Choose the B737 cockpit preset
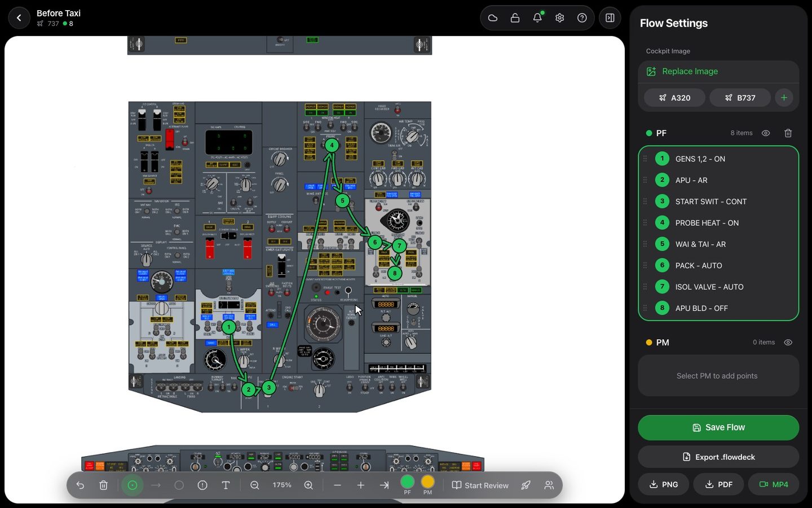Image resolution: width=812 pixels, height=508 pixels. coord(740,98)
